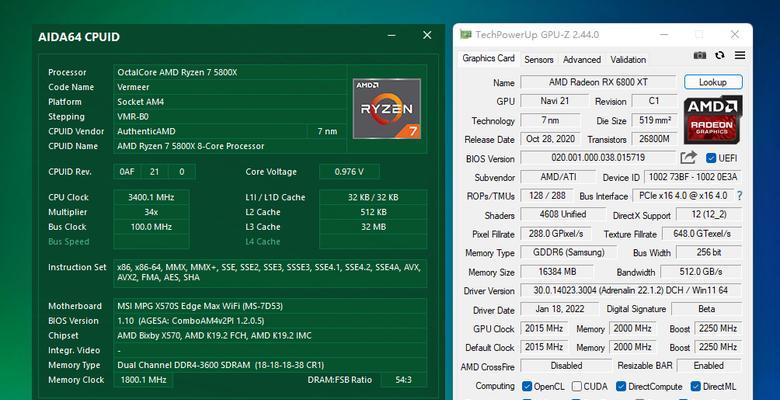Viewport: 780px width, 400px height.
Task: Click the Driver Version field
Action: coord(631,290)
